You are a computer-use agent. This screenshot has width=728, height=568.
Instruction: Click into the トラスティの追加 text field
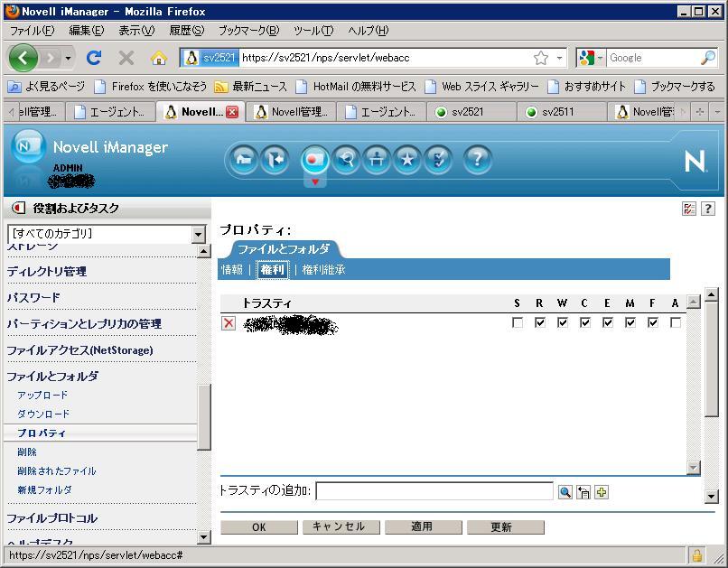coord(434,491)
